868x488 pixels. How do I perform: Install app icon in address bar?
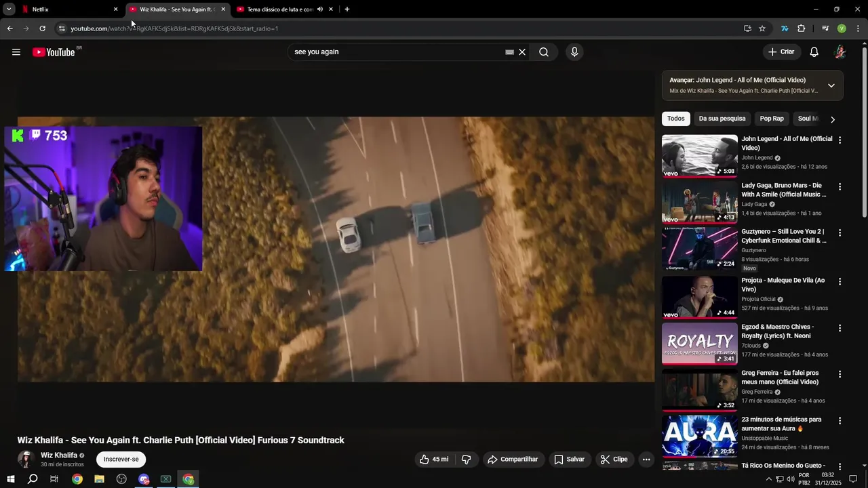[747, 28]
